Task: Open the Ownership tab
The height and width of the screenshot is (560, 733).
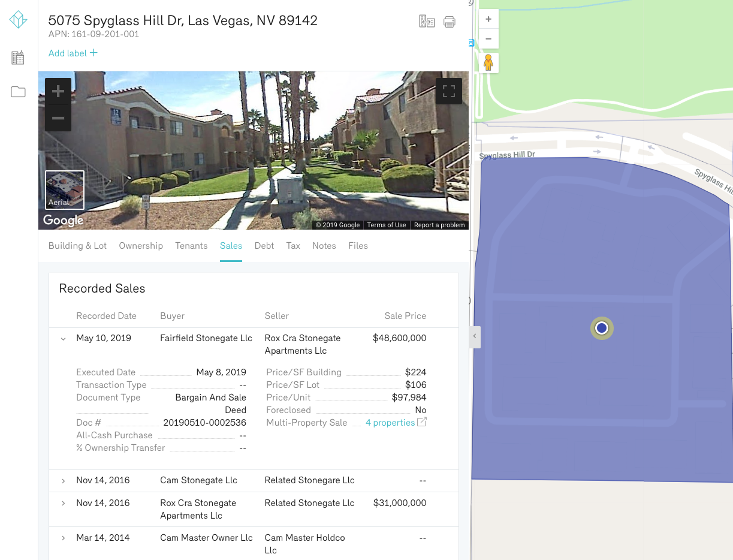Action: (141, 246)
